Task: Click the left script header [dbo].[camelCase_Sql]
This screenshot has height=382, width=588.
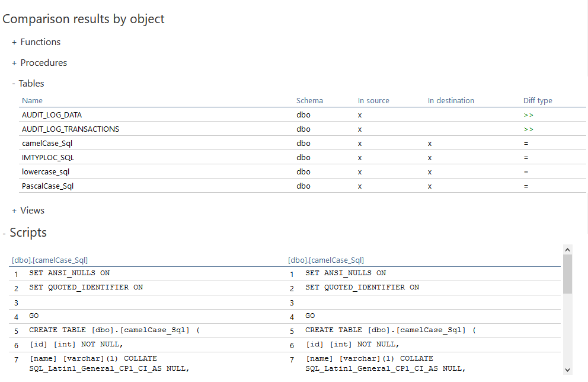Action: [x=50, y=260]
